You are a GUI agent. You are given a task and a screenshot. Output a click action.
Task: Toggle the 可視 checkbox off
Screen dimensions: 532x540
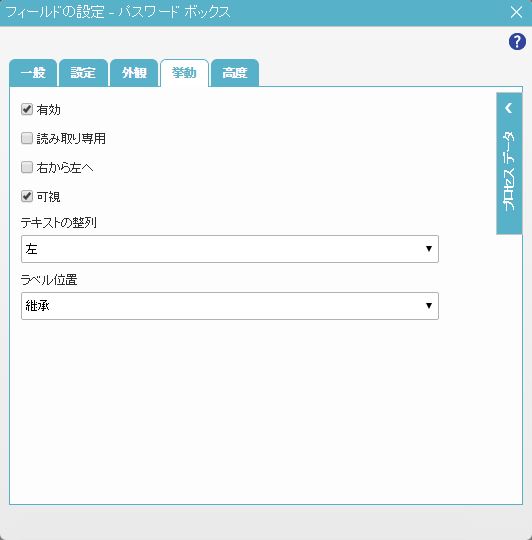point(27,197)
